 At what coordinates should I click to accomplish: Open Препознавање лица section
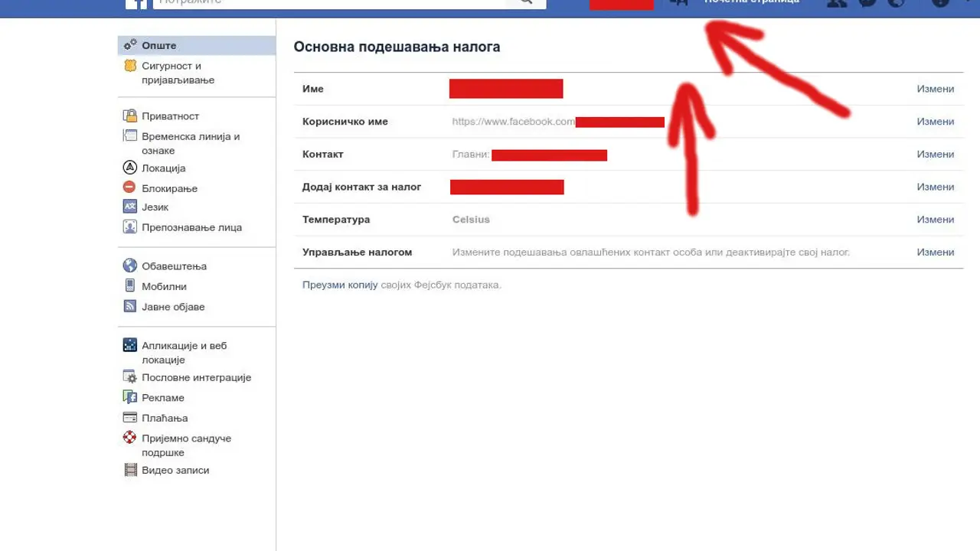(x=191, y=227)
